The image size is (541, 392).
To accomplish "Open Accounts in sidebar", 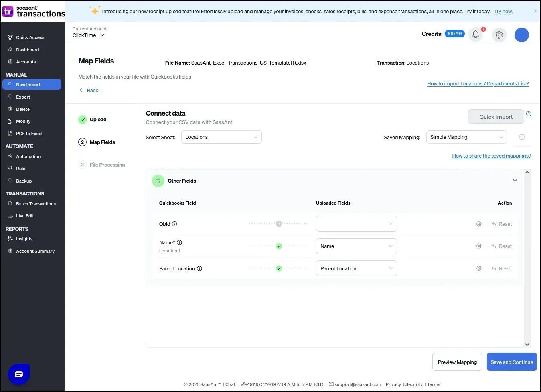I will tap(26, 62).
